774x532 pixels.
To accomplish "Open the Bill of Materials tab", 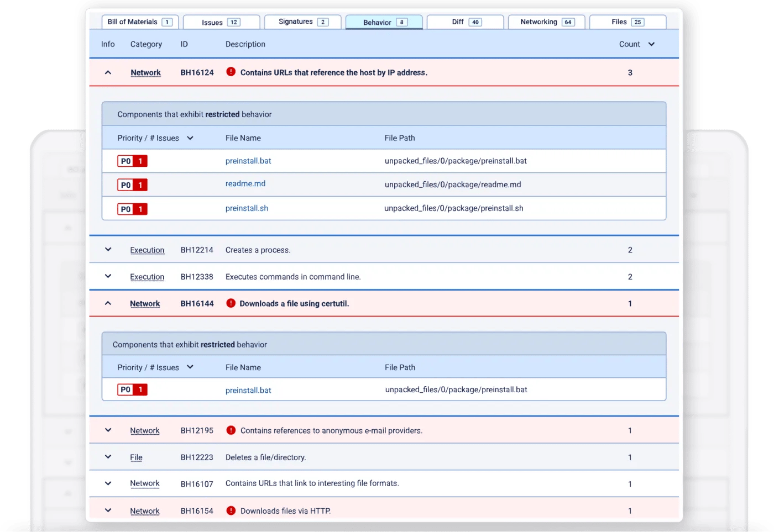I will pyautogui.click(x=140, y=22).
